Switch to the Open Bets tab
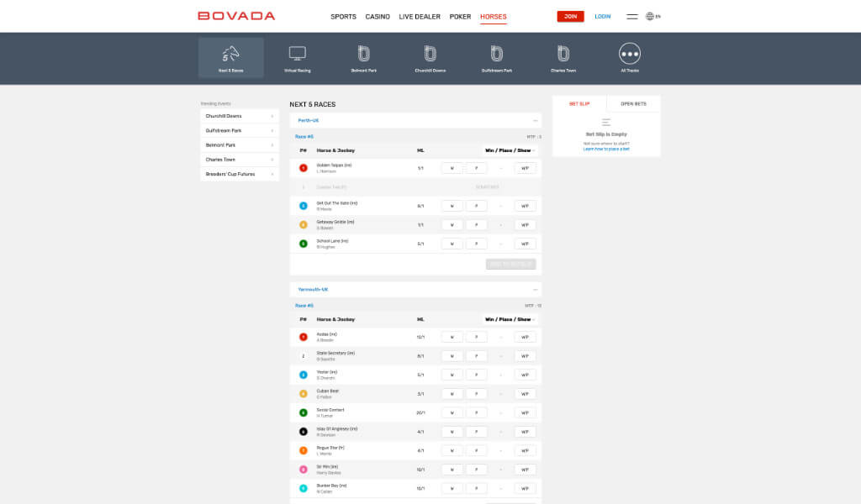 pyautogui.click(x=633, y=103)
